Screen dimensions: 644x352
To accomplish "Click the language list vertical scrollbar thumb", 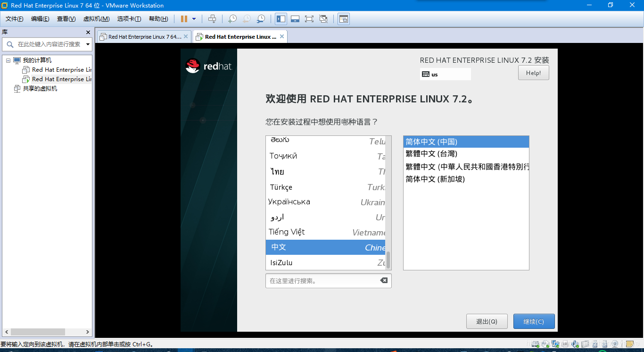I will point(388,260).
